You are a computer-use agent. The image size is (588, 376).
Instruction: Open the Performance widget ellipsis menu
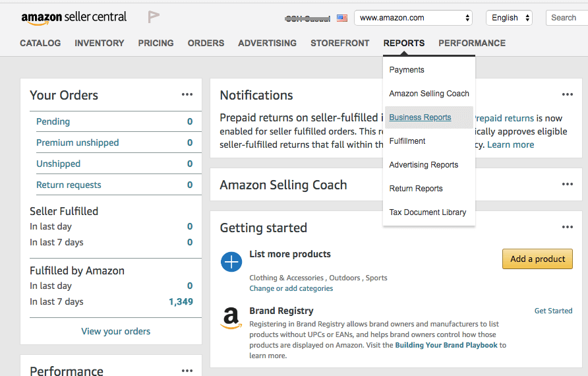point(187,371)
